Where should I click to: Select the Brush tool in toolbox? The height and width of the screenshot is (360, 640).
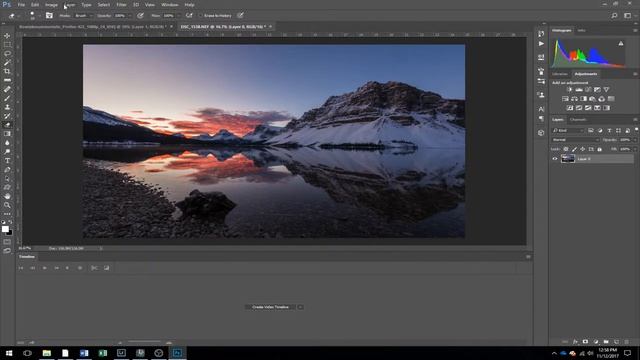tap(7, 98)
